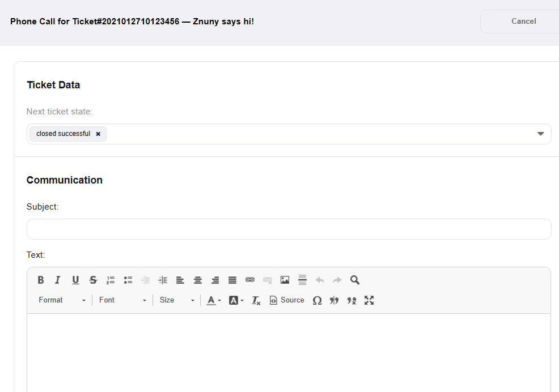Open the Font dropdown

tap(122, 300)
